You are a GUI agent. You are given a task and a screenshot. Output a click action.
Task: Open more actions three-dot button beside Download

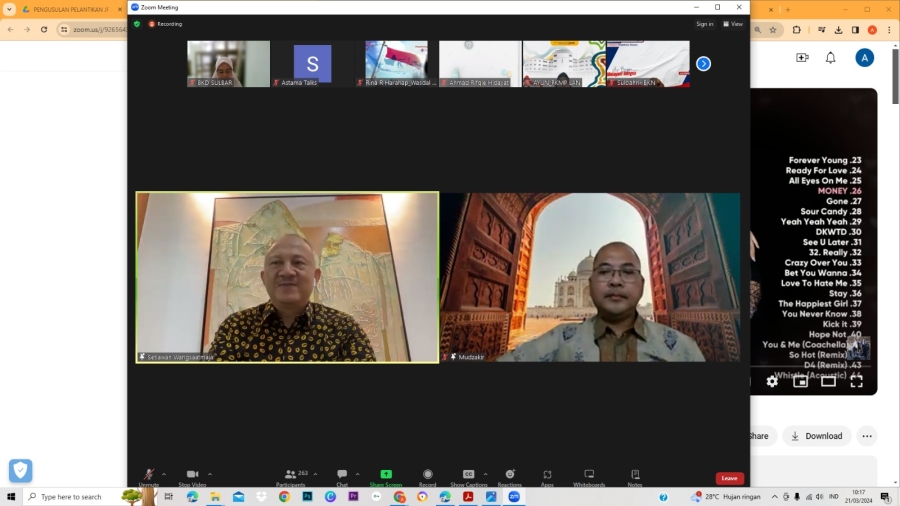(867, 436)
